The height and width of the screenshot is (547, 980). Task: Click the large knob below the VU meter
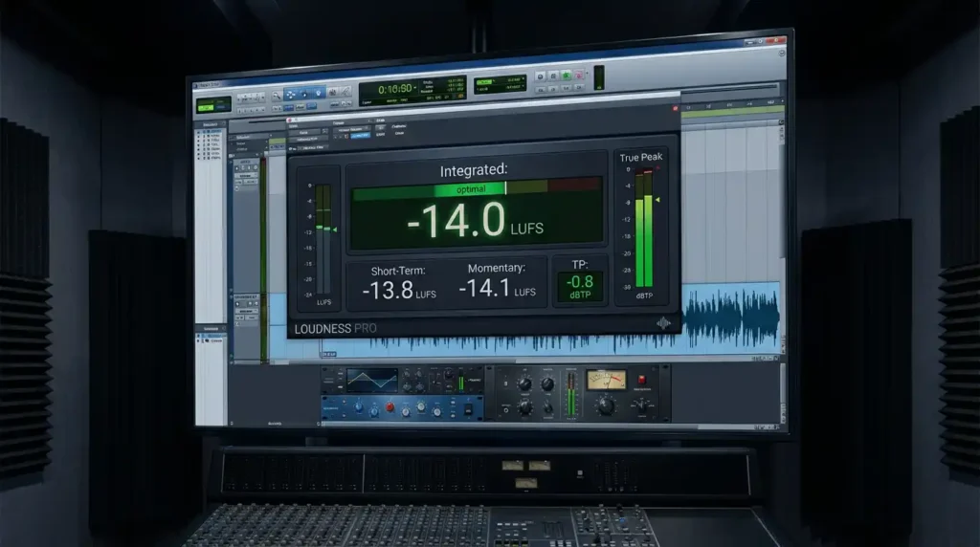tap(605, 405)
